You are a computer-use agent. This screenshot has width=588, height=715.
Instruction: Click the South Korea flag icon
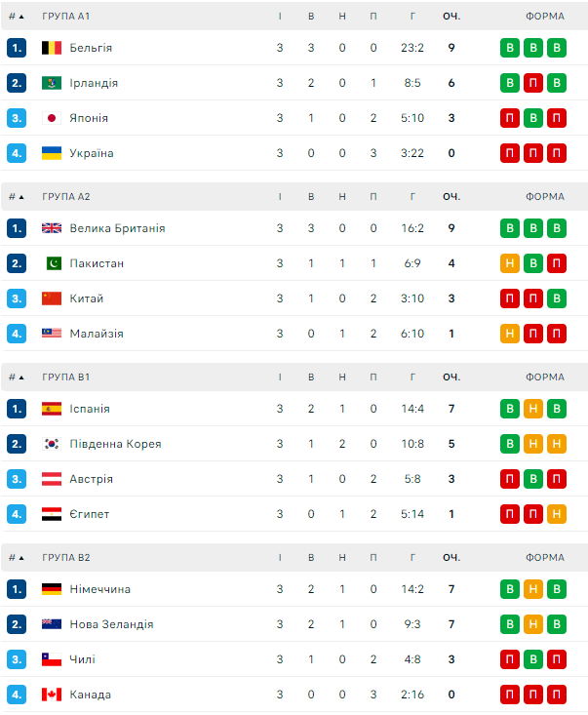coord(52,444)
